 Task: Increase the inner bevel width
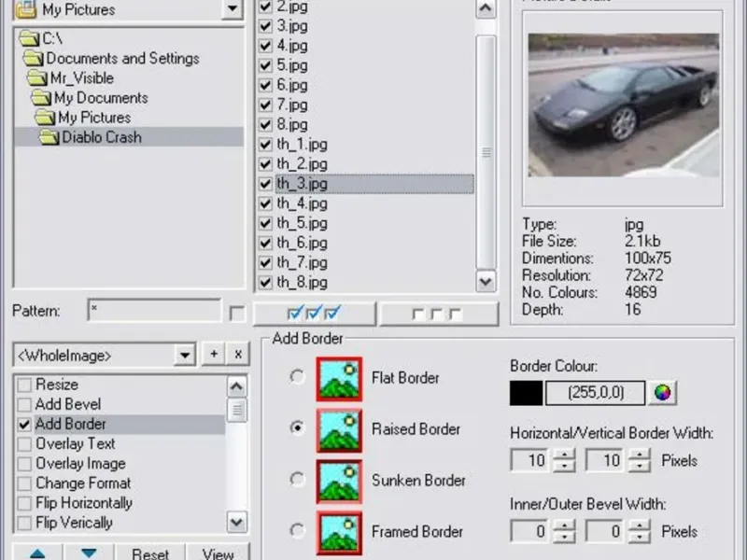coord(565,525)
